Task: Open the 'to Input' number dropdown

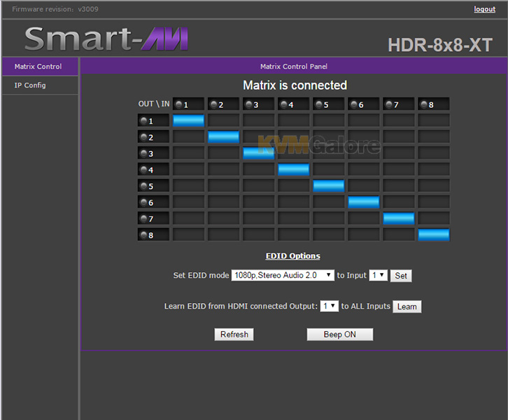Action: click(x=378, y=275)
